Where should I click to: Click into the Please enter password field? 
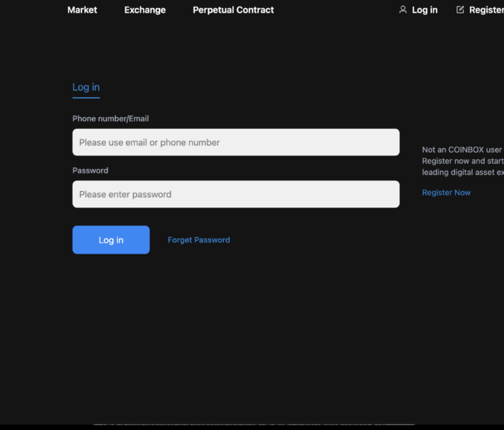236,194
